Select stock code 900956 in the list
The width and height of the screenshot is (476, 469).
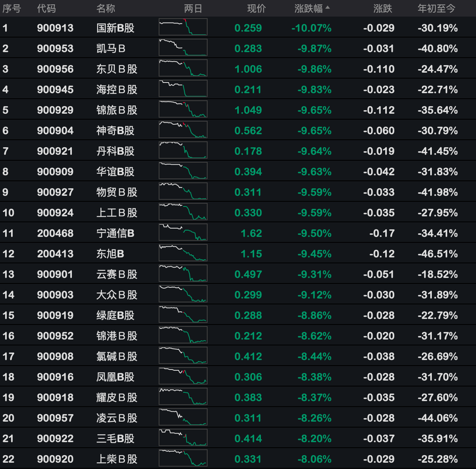pyautogui.click(x=55, y=69)
